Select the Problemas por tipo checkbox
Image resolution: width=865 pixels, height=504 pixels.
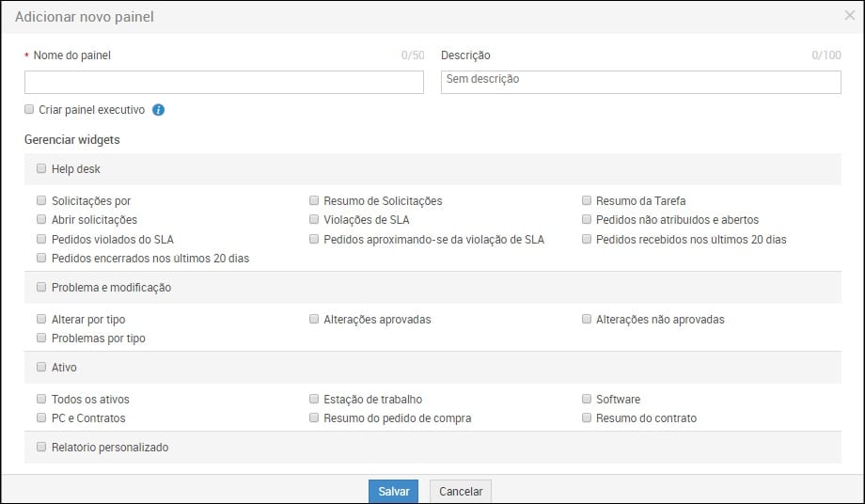pyautogui.click(x=41, y=338)
